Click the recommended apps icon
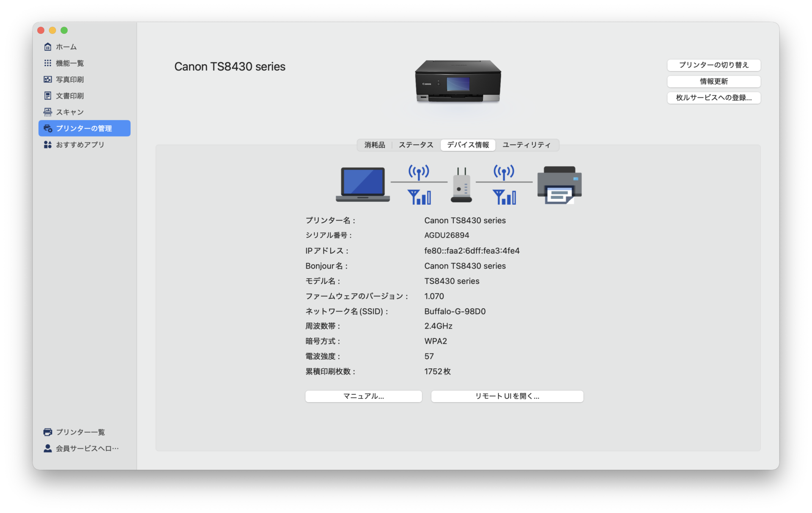 [x=48, y=145]
